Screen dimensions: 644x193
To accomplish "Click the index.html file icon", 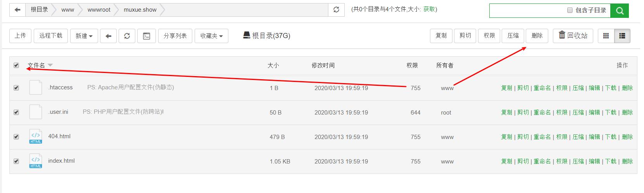I will (36, 161).
